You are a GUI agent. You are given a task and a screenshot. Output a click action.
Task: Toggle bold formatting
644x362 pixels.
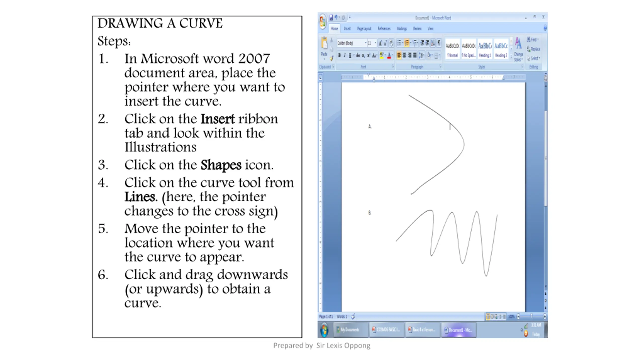click(339, 55)
